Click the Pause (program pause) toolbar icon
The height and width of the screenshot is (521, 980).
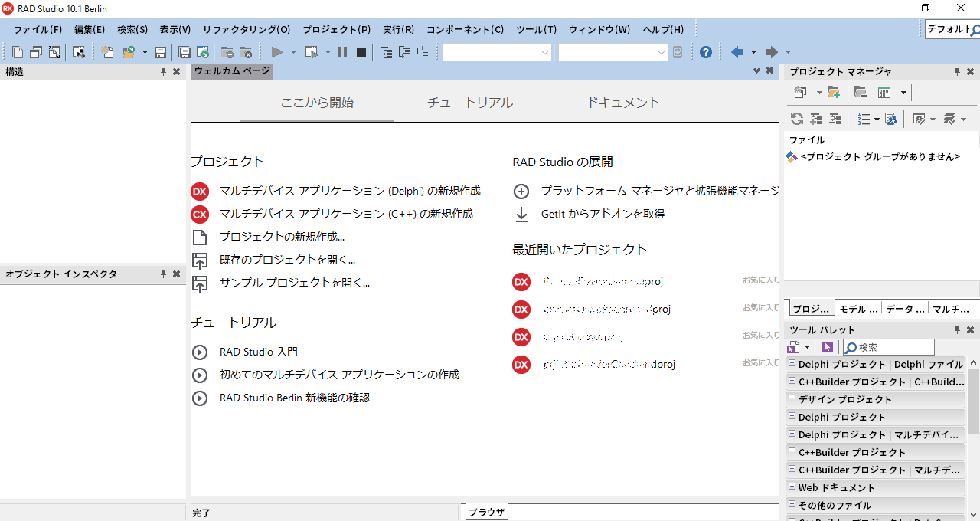[342, 52]
